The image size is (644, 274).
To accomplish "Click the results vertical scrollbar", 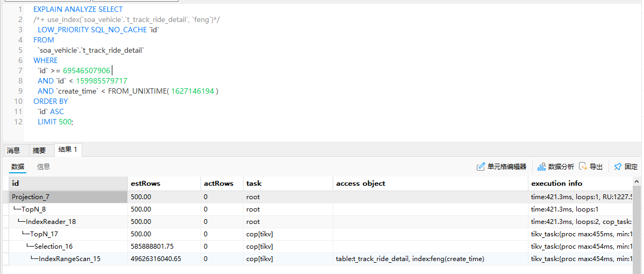I will [636, 226].
